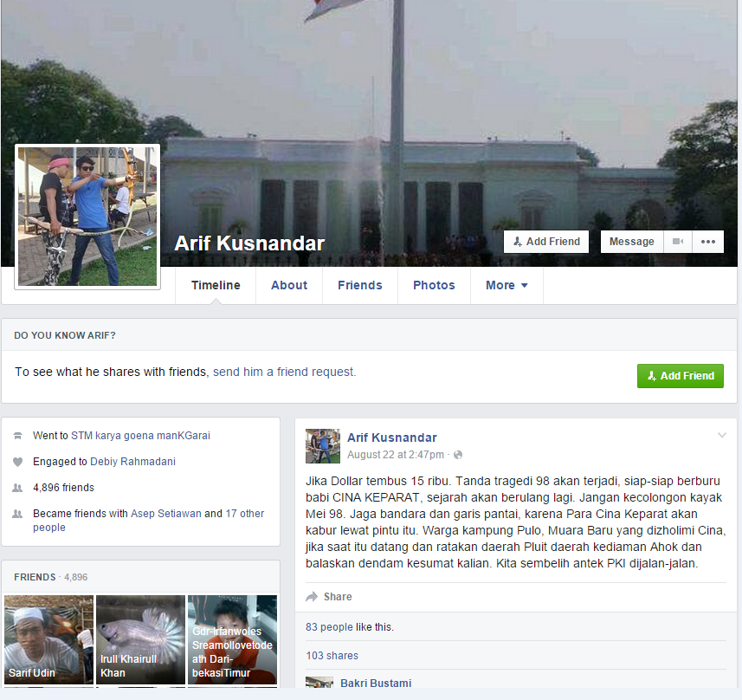Click the school icon beside Went to
Image resolution: width=742 pixels, height=700 pixels.
click(x=17, y=436)
